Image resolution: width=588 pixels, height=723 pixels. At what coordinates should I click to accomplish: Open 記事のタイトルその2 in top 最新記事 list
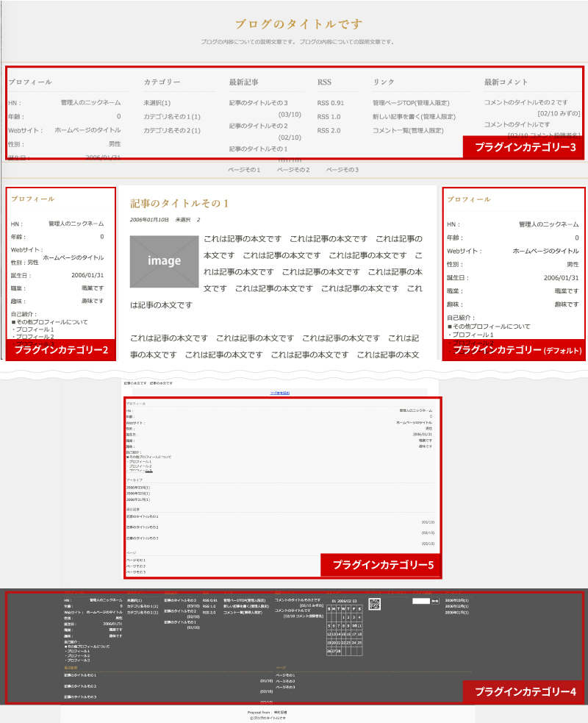[259, 126]
